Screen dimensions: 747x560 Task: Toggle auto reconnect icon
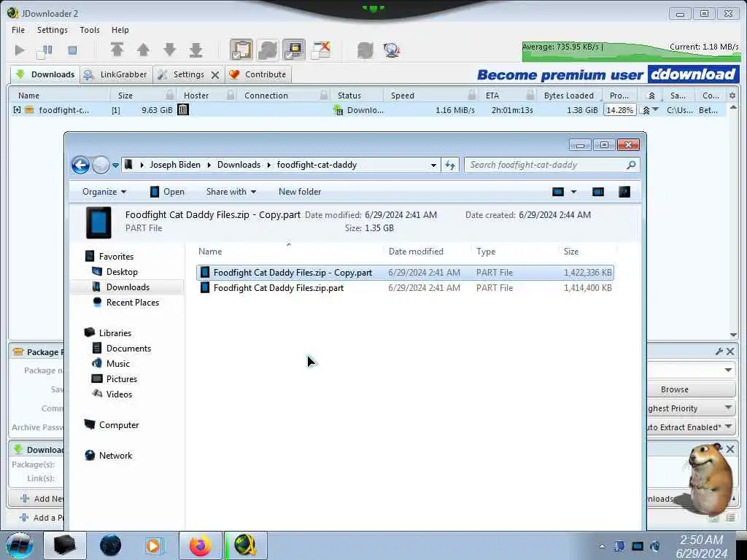[x=268, y=50]
